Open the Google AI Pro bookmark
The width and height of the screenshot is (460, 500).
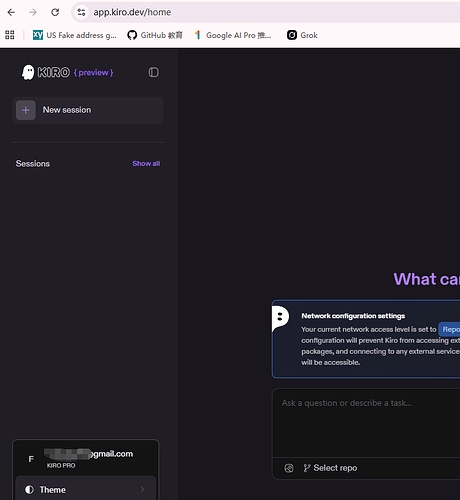click(x=233, y=35)
